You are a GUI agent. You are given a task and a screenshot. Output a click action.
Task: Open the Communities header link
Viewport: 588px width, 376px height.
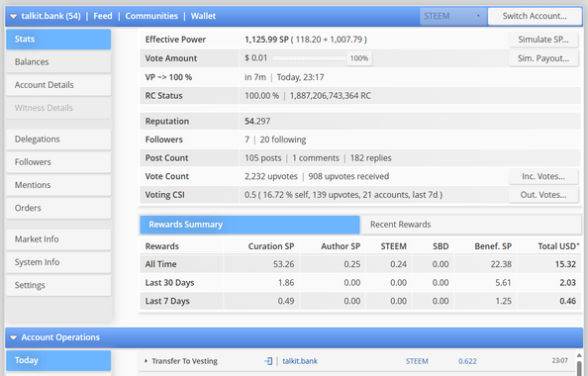coord(151,16)
